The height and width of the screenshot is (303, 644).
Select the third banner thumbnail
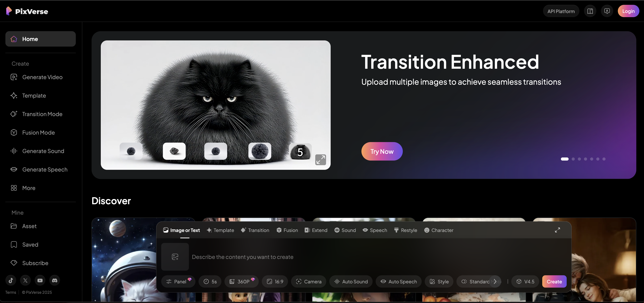(215, 151)
